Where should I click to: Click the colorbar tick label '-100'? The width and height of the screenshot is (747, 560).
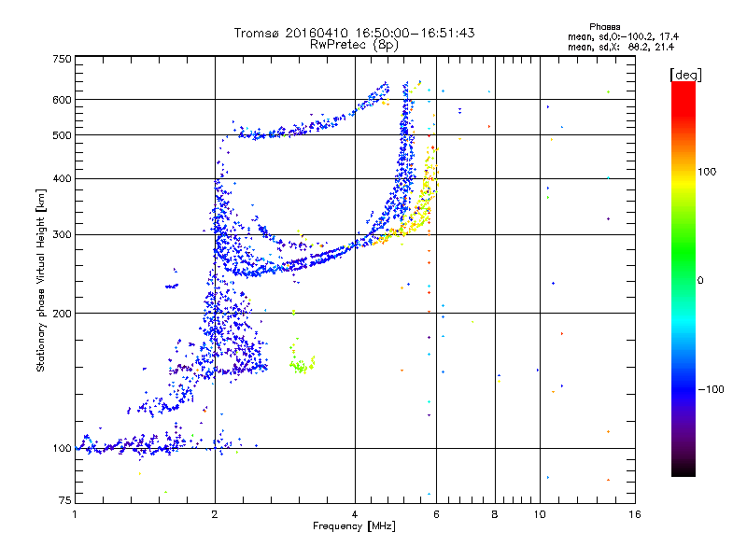(711, 389)
